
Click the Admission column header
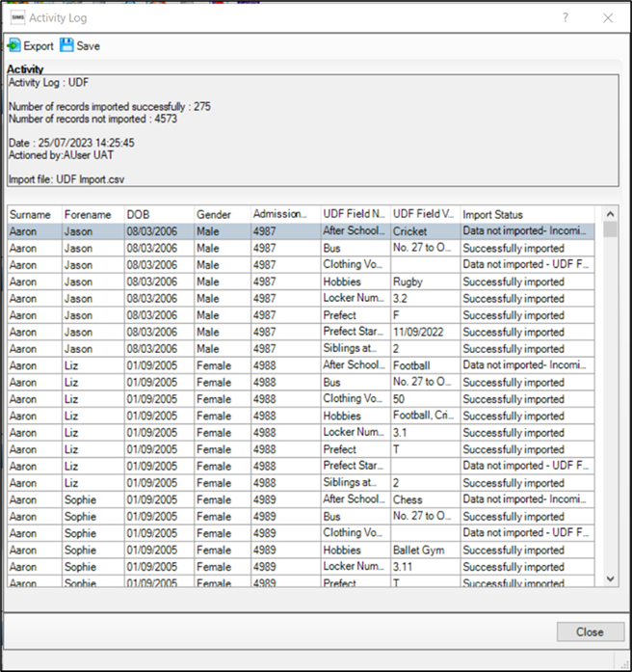click(280, 214)
